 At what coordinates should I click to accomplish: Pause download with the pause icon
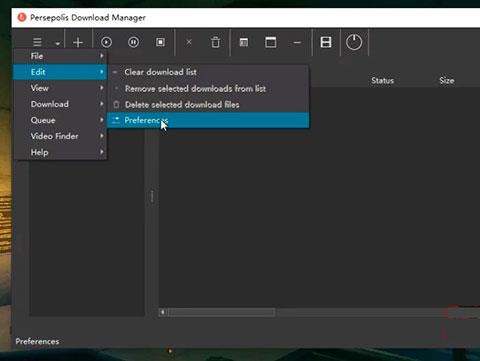133,42
